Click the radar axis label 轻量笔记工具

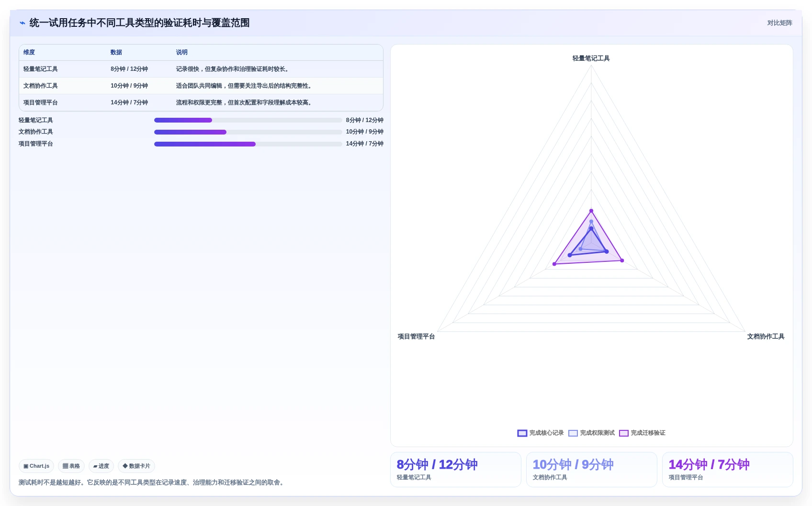point(591,58)
